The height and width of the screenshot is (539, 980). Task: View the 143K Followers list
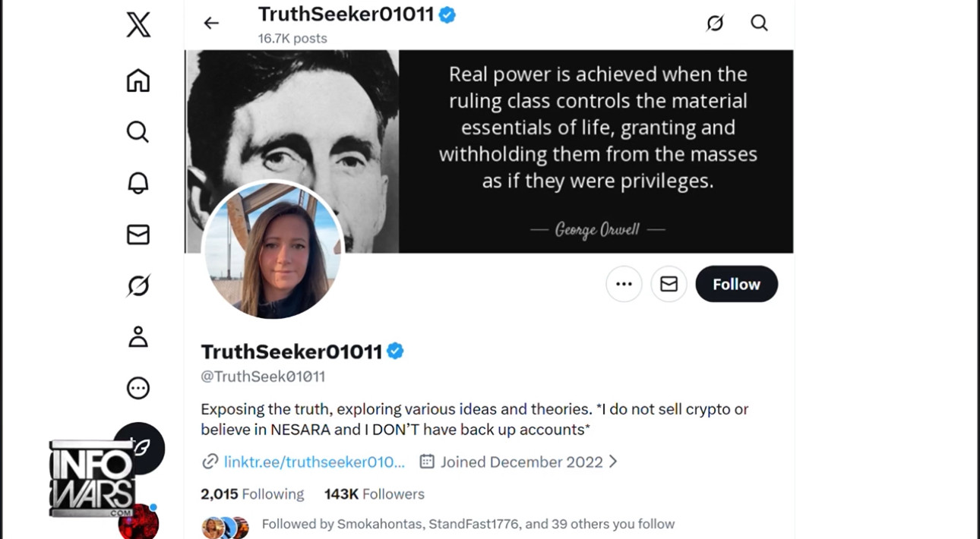click(x=375, y=494)
